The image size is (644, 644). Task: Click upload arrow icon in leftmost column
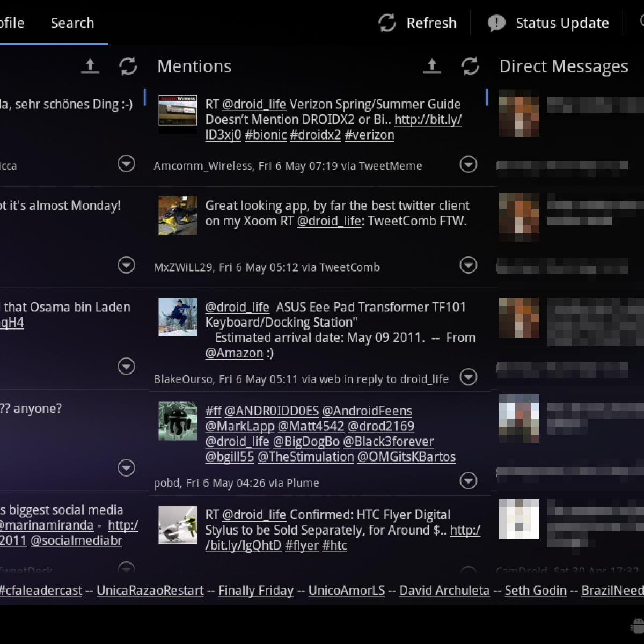[90, 66]
